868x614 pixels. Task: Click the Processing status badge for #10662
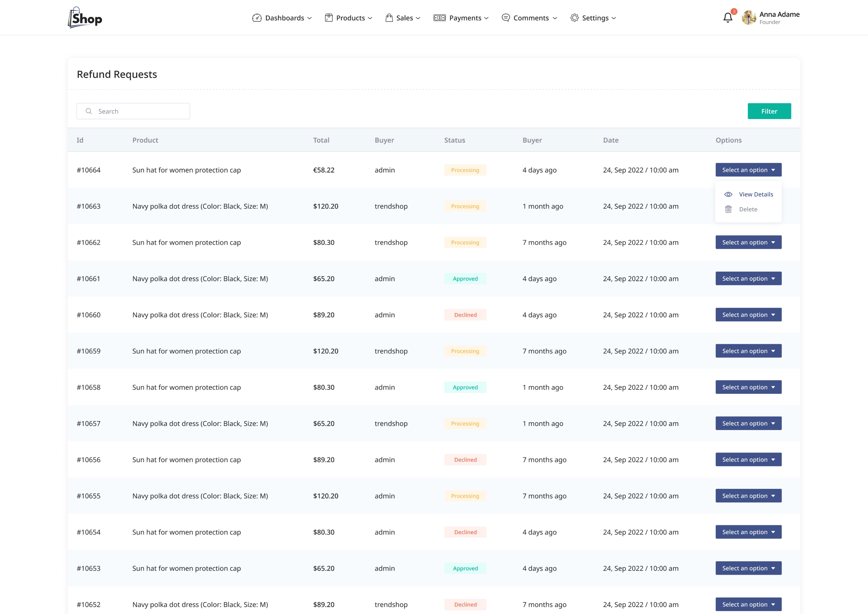point(465,242)
